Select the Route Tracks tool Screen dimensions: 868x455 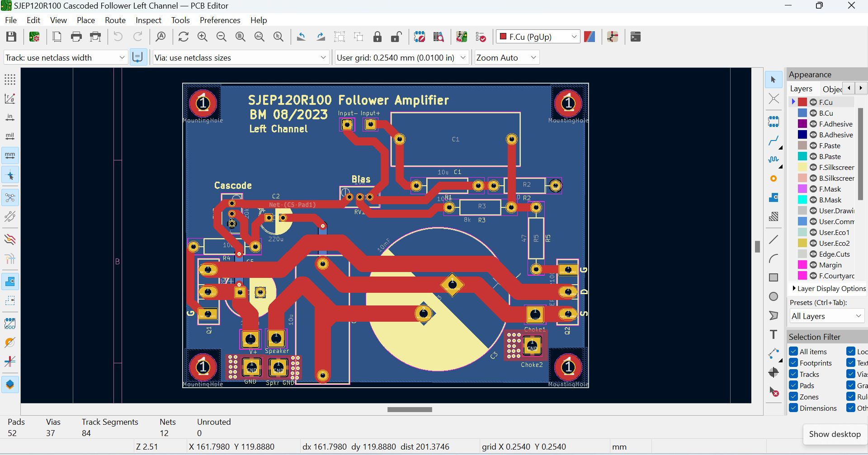click(x=774, y=141)
